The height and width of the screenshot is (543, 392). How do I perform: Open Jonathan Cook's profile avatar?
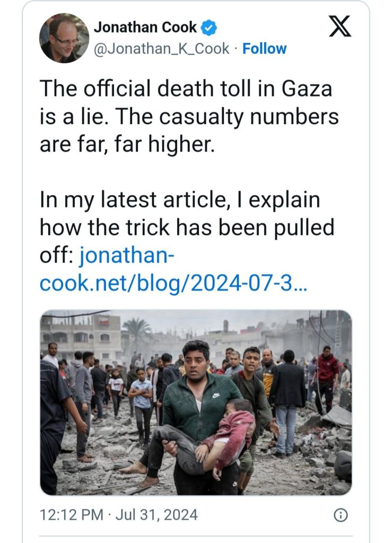[64, 38]
